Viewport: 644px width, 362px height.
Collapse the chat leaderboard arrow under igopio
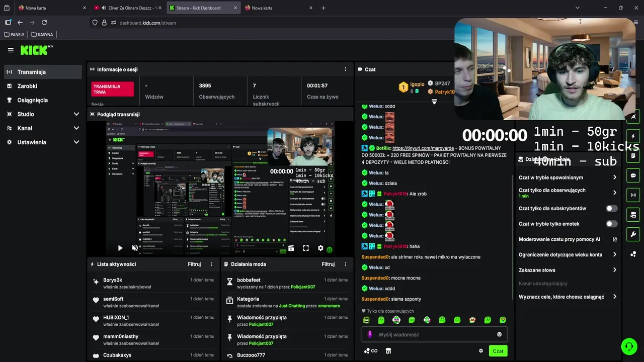[x=434, y=102]
